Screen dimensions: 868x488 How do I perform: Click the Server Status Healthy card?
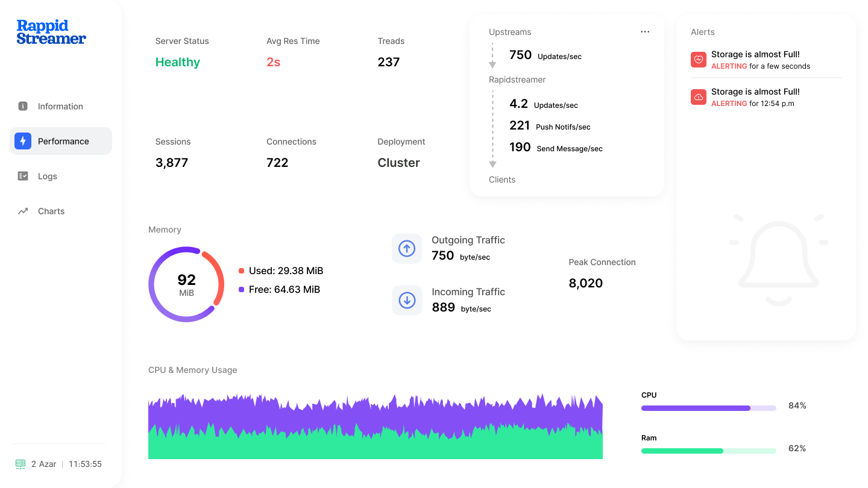click(x=184, y=57)
